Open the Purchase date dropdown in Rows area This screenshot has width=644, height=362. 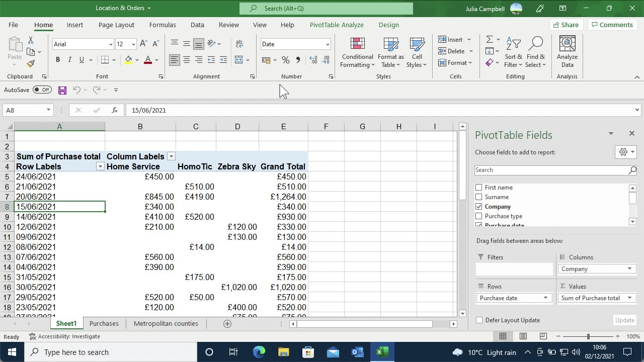(x=546, y=298)
